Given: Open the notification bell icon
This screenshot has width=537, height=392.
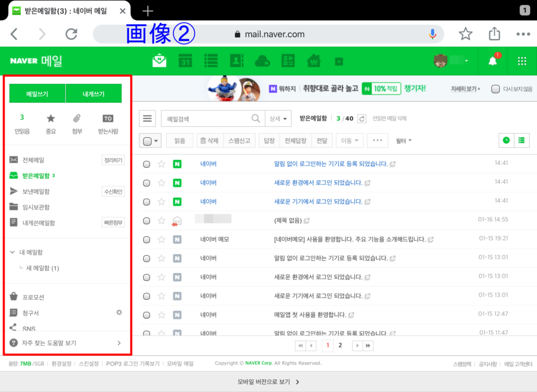Looking at the screenshot, I should pyautogui.click(x=492, y=61).
